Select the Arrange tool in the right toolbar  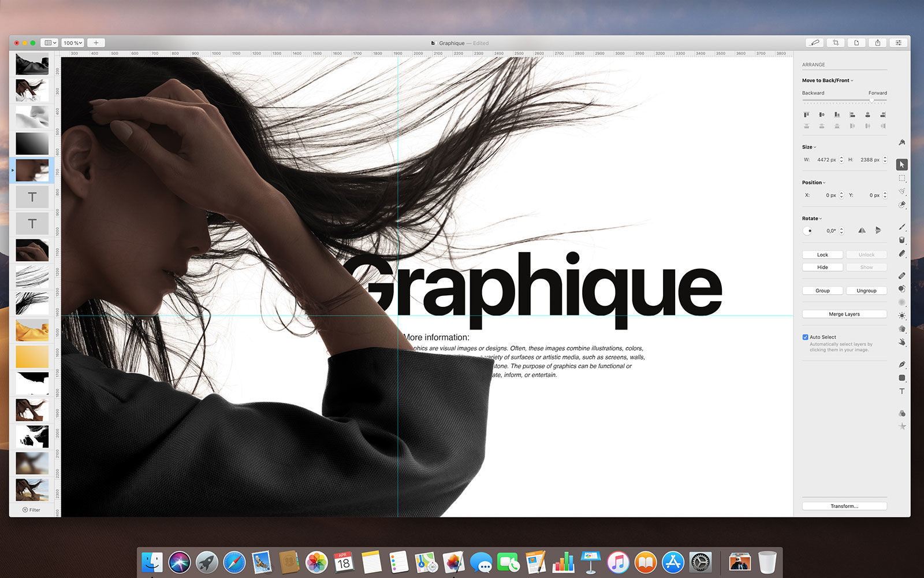[901, 165]
